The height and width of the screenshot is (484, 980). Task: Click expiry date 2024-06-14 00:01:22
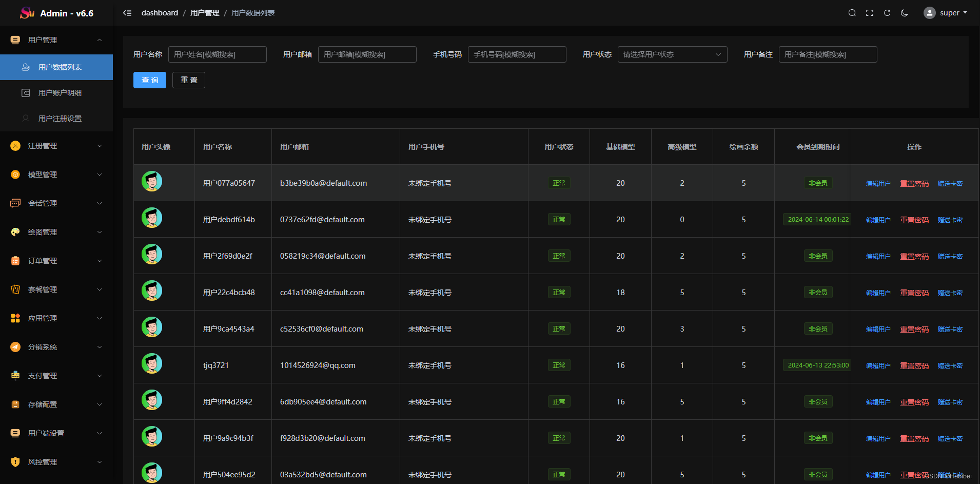click(x=817, y=220)
